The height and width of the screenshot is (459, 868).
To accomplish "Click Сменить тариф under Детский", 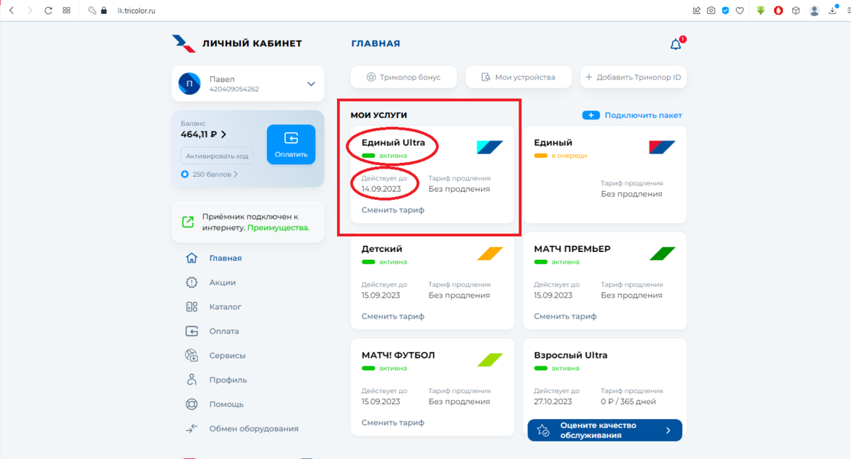I will [x=393, y=316].
